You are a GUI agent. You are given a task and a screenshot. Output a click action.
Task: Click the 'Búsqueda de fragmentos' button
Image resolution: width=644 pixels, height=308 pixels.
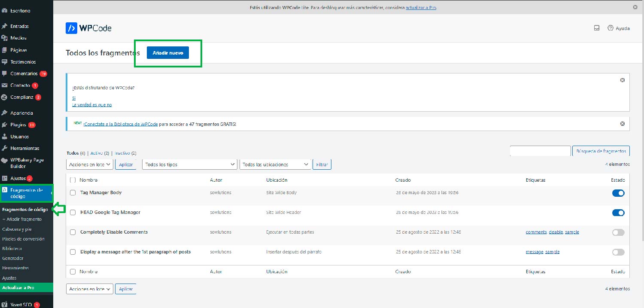[x=601, y=151]
